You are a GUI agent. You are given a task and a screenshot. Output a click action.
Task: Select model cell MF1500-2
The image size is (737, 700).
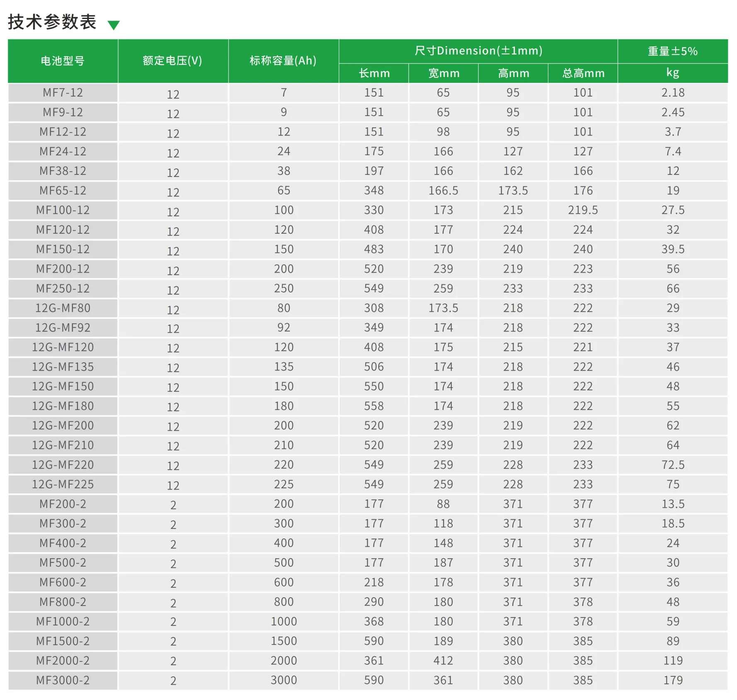click(x=63, y=641)
